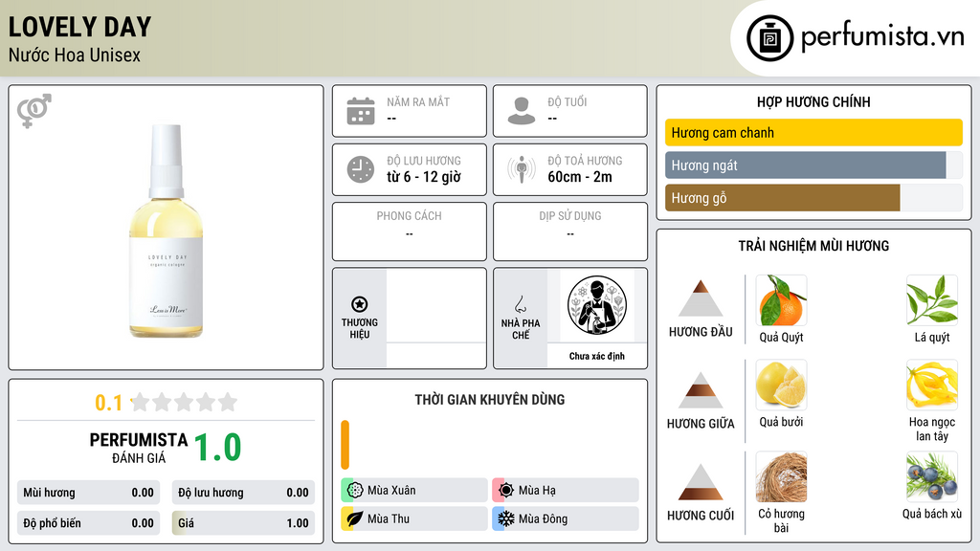Click the person icon beside Độ tuổi
This screenshot has height=551, width=980.
522,111
